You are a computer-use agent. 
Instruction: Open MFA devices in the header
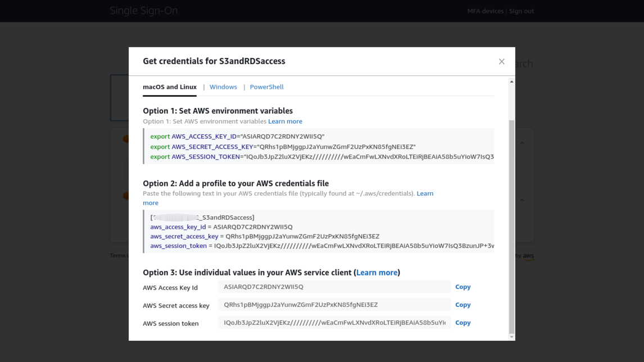(485, 11)
